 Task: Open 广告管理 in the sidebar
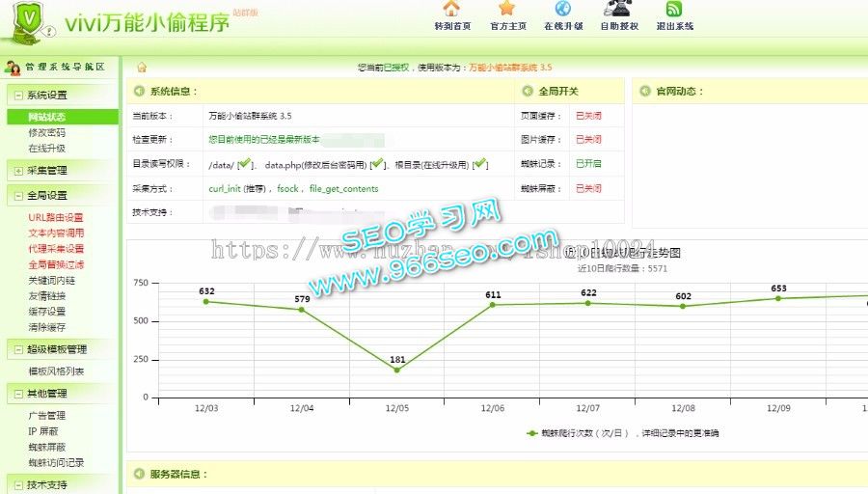tap(47, 415)
